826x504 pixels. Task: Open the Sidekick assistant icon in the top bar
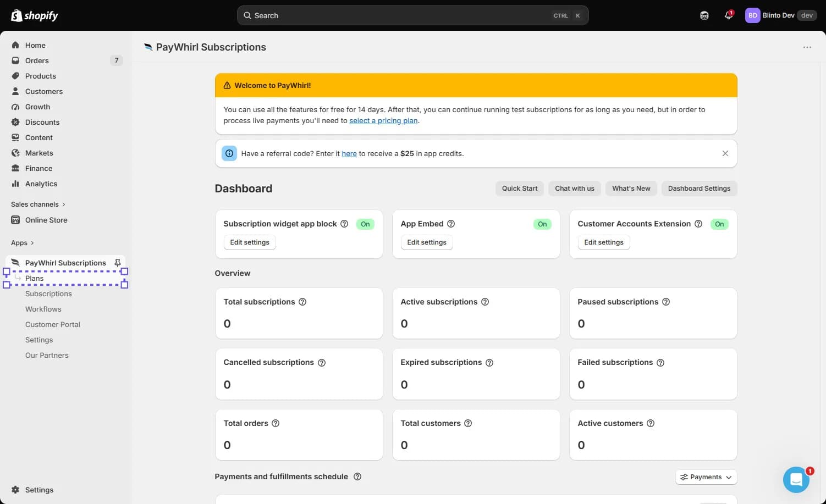(704, 15)
